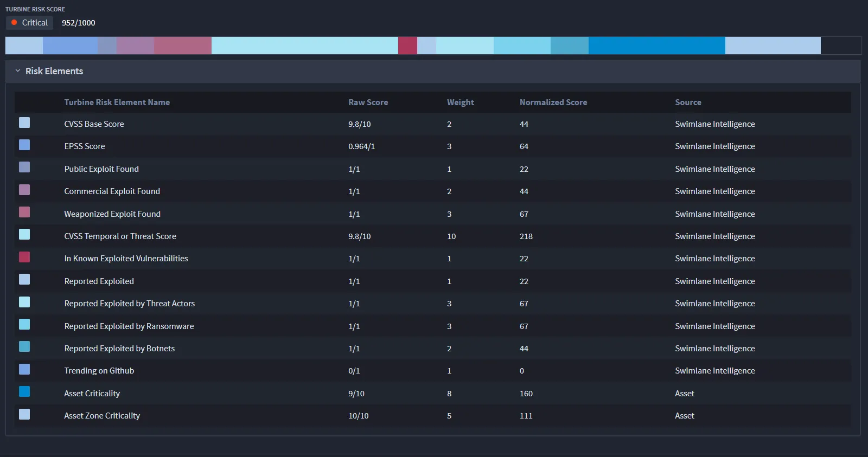Select the Trending on Github row name
The height and width of the screenshot is (457, 868).
(99, 371)
